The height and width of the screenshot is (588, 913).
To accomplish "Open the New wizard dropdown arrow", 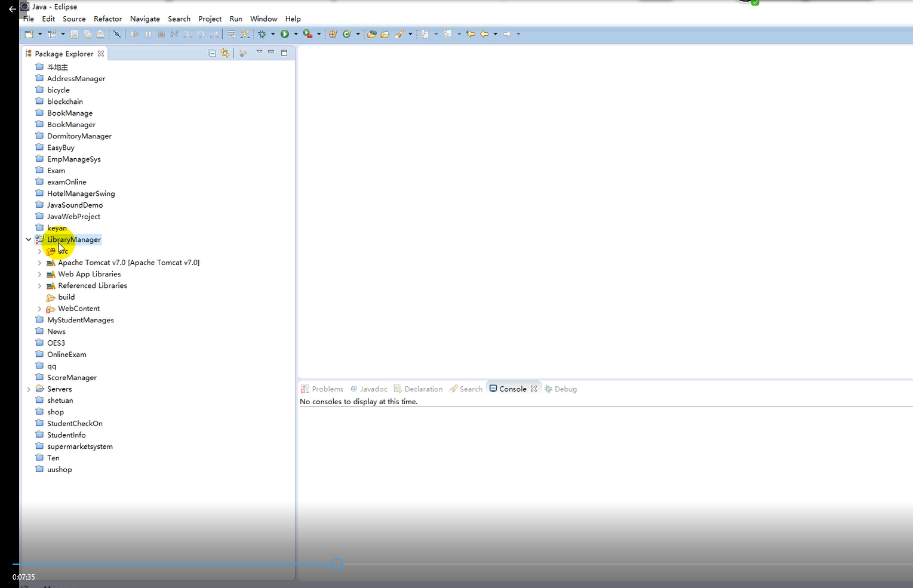I will 40,34.
